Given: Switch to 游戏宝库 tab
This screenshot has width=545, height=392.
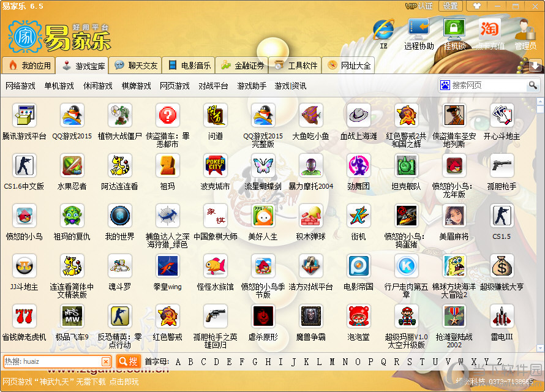Looking at the screenshot, I should tap(82, 66).
